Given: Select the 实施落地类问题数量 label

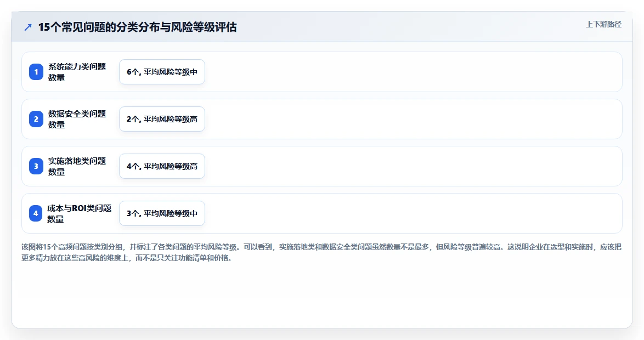Looking at the screenshot, I should 77,166.
